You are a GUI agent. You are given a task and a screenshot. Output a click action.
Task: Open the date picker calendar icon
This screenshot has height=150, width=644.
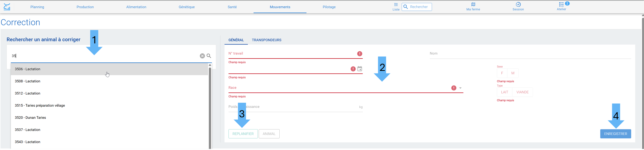[x=360, y=69]
